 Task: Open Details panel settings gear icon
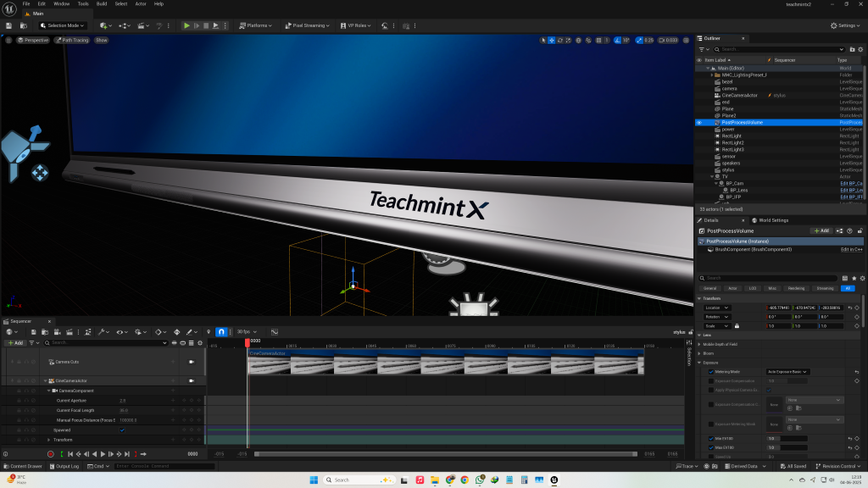pyautogui.click(x=862, y=278)
